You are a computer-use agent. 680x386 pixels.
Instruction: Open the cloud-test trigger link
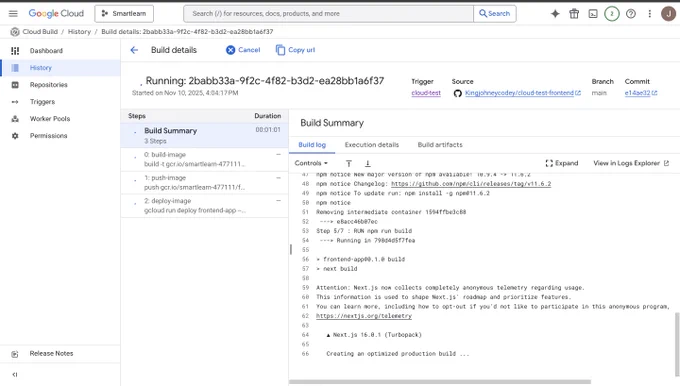426,93
